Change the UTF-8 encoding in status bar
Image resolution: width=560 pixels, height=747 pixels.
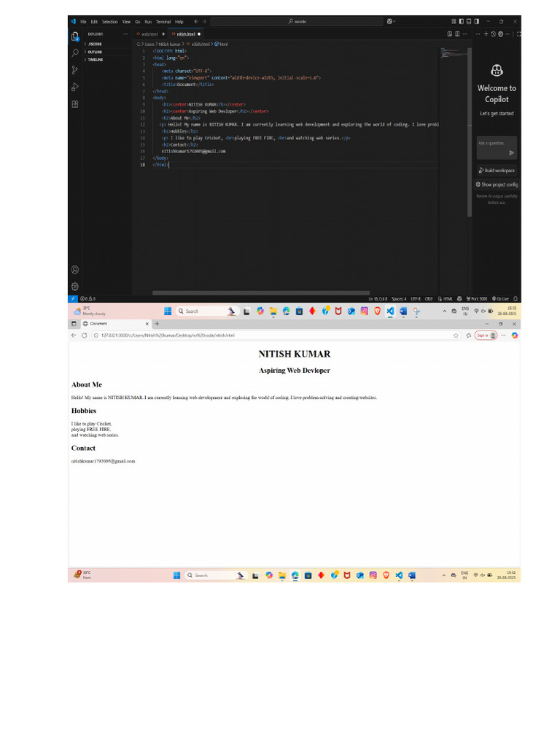[416, 298]
